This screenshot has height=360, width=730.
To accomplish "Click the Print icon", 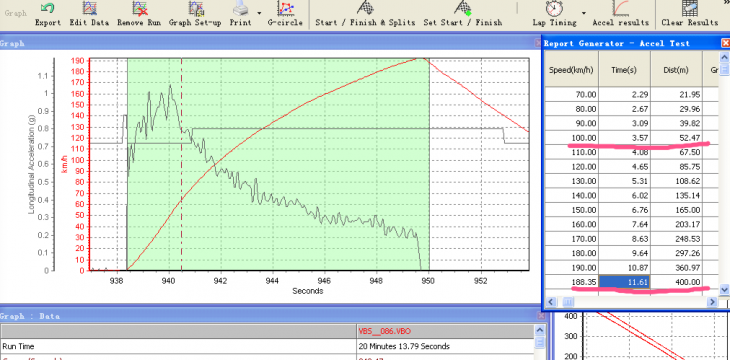I will tap(241, 8).
